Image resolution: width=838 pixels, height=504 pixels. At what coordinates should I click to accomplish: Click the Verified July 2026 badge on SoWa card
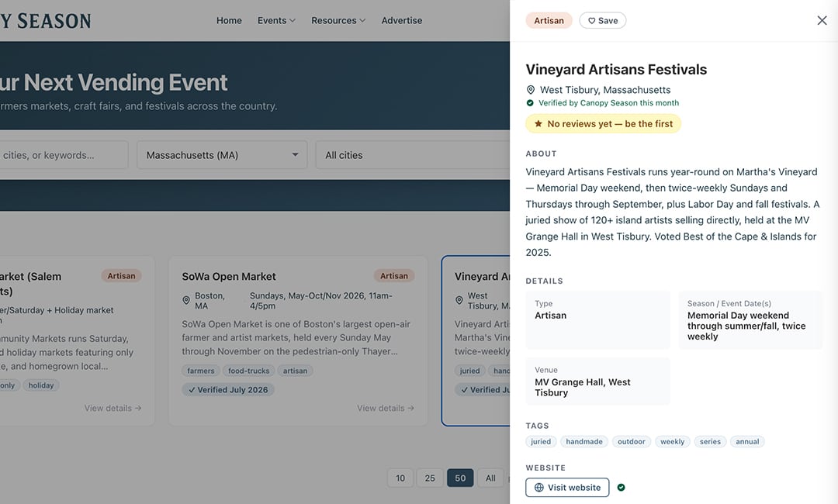(228, 390)
